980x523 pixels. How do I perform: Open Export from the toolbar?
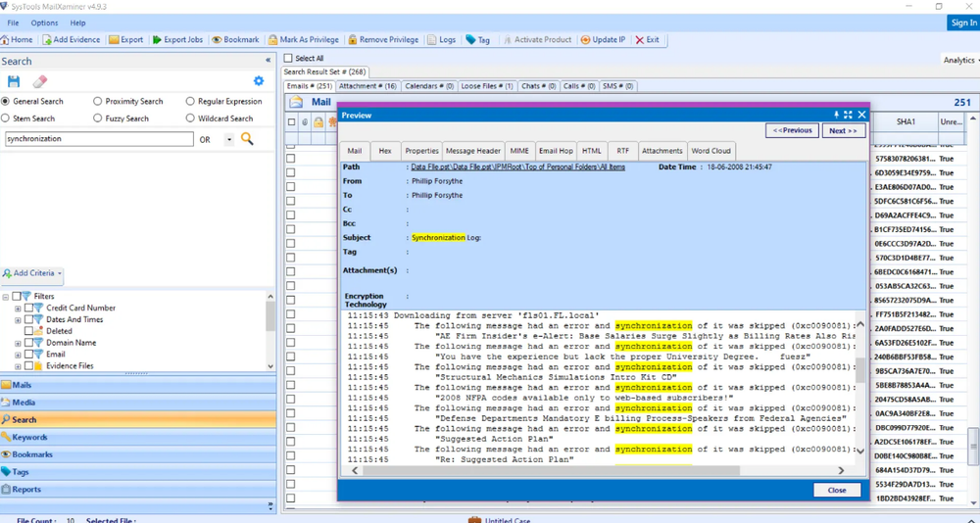coord(125,39)
